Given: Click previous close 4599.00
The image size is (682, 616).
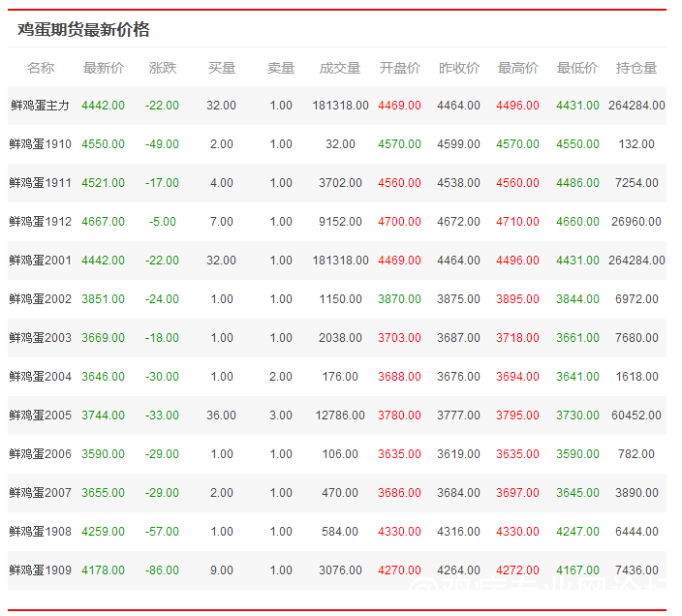Looking at the screenshot, I should (x=458, y=144).
